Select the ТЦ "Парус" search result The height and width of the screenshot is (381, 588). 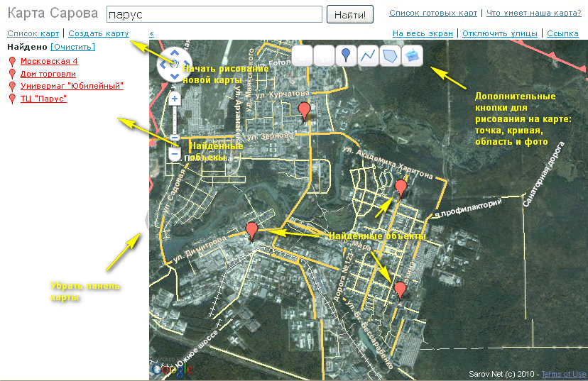pyautogui.click(x=43, y=99)
